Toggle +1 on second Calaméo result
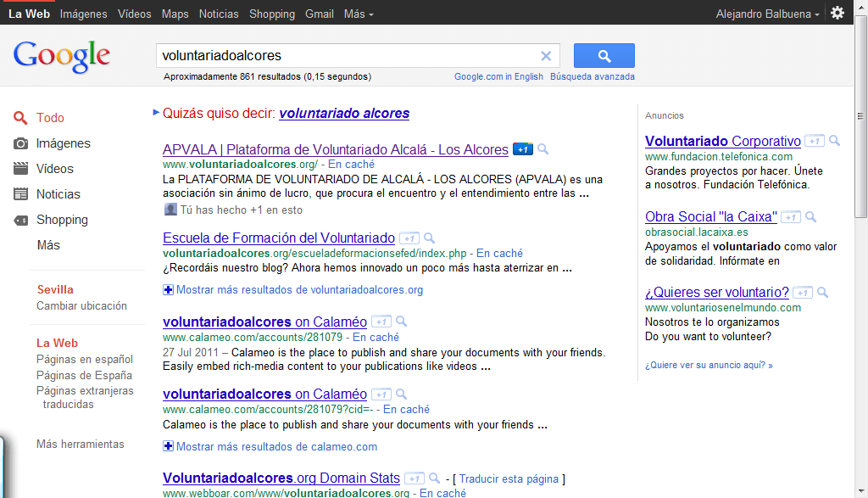This screenshot has width=868, height=498. pyautogui.click(x=381, y=394)
